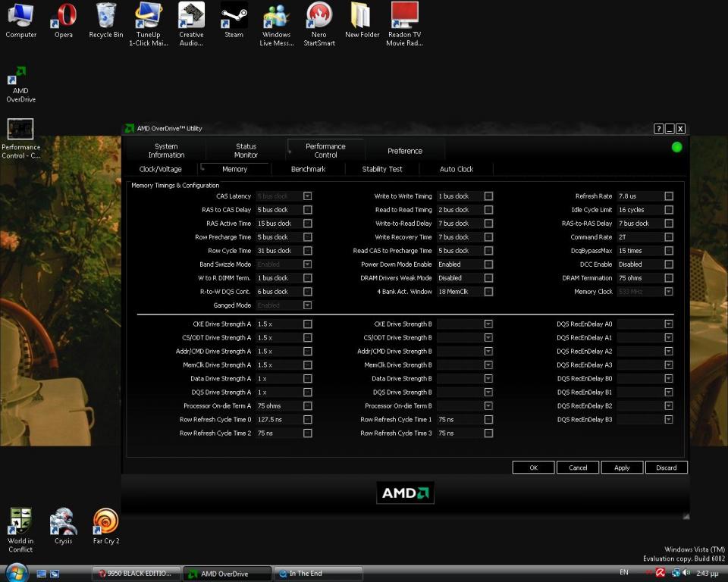Select the New Folder icon
This screenshot has height=582, width=728.
click(x=362, y=21)
